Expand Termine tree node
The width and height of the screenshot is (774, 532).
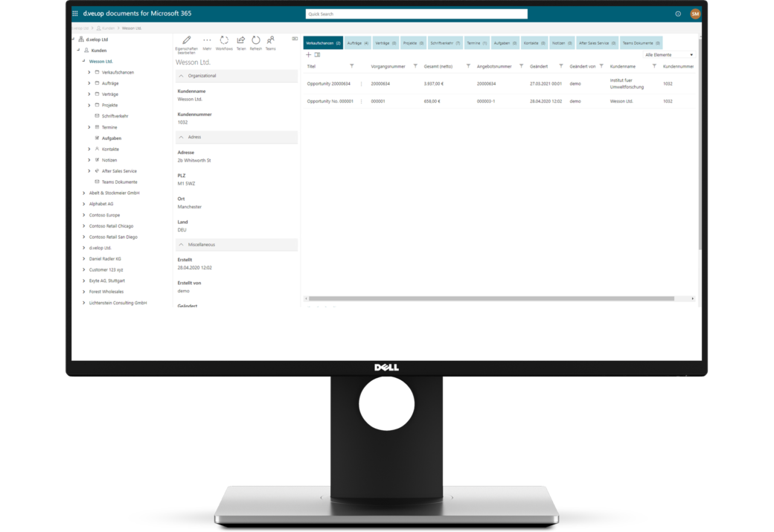[x=89, y=126]
